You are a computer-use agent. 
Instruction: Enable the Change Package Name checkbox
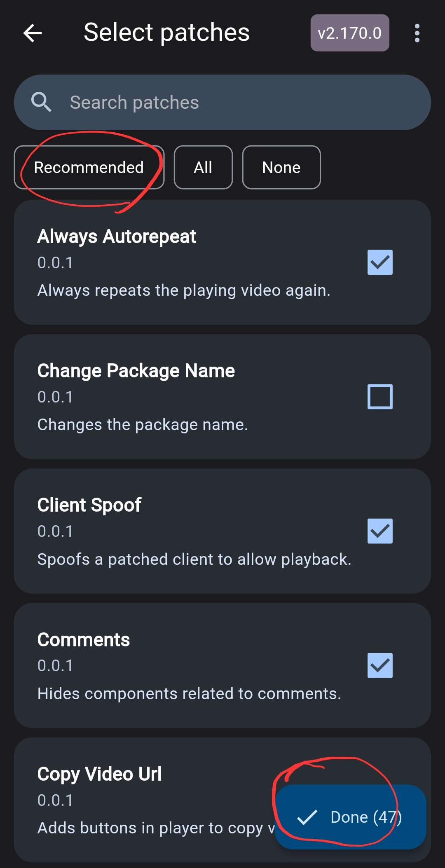pyautogui.click(x=380, y=396)
